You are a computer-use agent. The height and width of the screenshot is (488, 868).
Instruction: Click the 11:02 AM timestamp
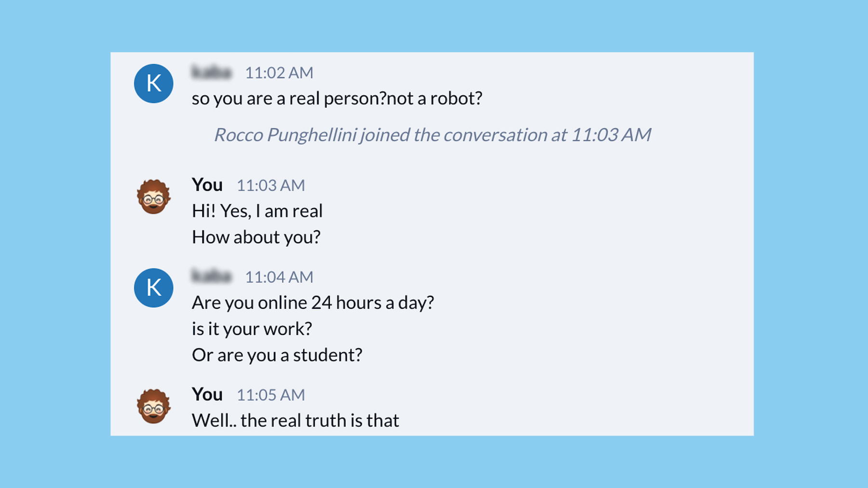click(x=279, y=73)
